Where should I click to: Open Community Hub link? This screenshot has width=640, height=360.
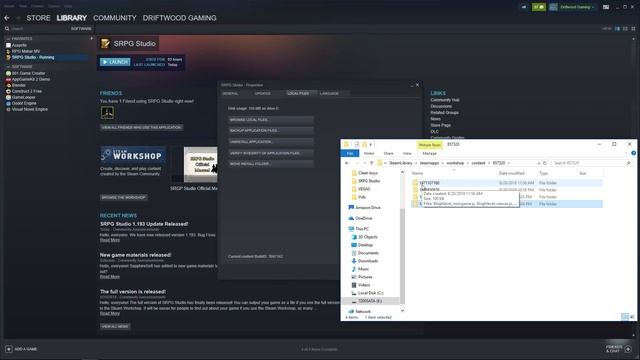pyautogui.click(x=445, y=100)
